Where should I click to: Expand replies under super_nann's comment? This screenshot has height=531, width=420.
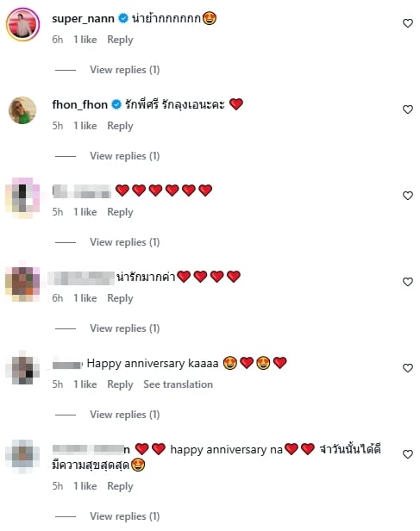click(125, 70)
